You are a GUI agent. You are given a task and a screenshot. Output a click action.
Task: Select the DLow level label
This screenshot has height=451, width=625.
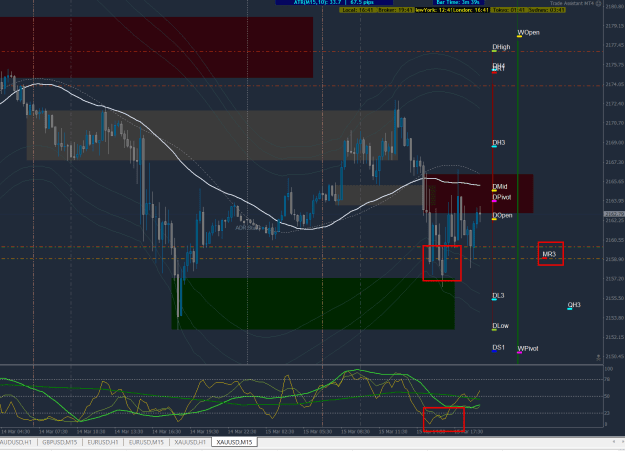pyautogui.click(x=501, y=326)
